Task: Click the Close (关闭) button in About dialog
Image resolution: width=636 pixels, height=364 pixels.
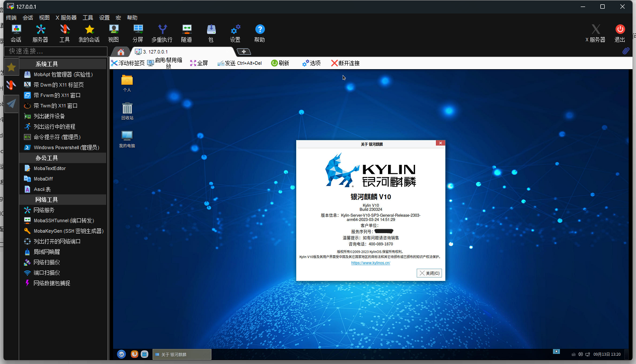Action: pyautogui.click(x=429, y=273)
